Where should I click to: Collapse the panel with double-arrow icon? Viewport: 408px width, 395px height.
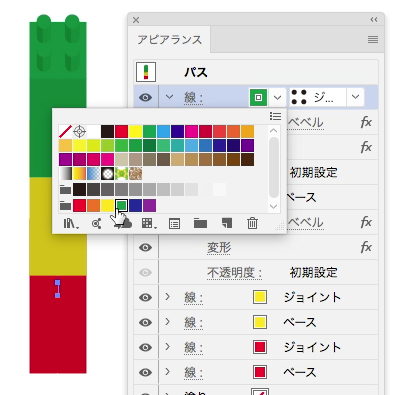(x=374, y=20)
